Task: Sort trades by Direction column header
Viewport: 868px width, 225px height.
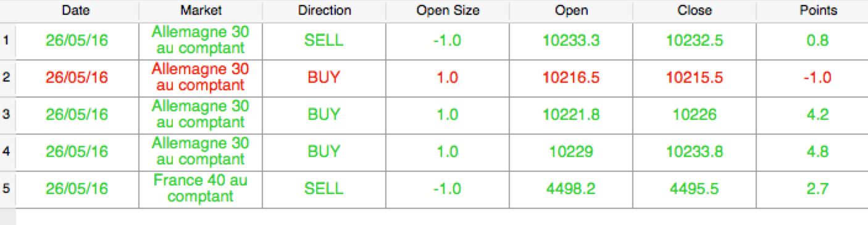Action: [324, 11]
